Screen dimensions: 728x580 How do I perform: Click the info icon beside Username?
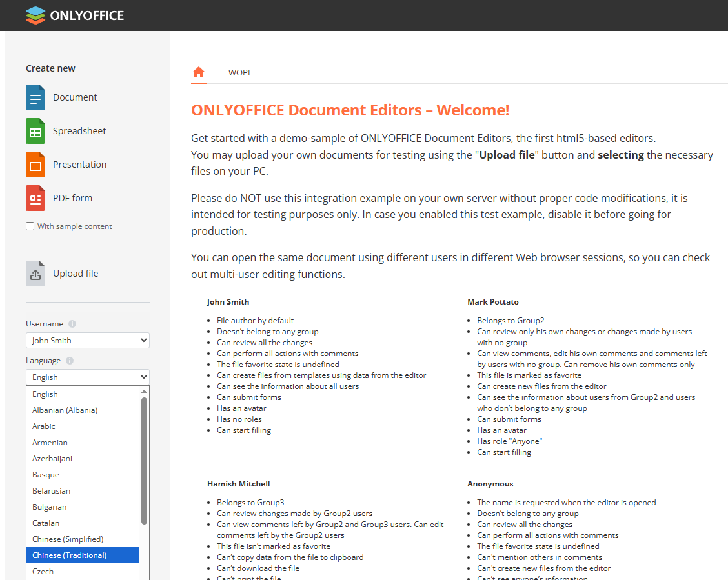click(72, 324)
